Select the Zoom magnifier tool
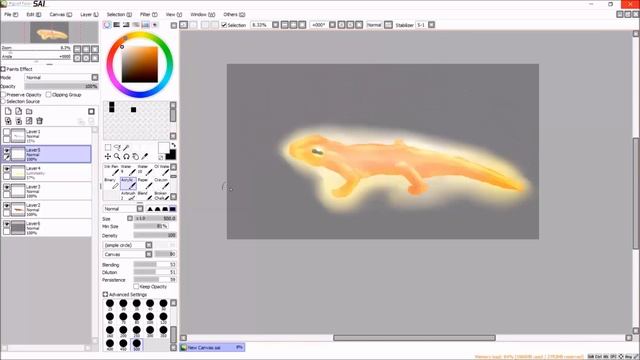This screenshot has width=640, height=360. pyautogui.click(x=117, y=156)
